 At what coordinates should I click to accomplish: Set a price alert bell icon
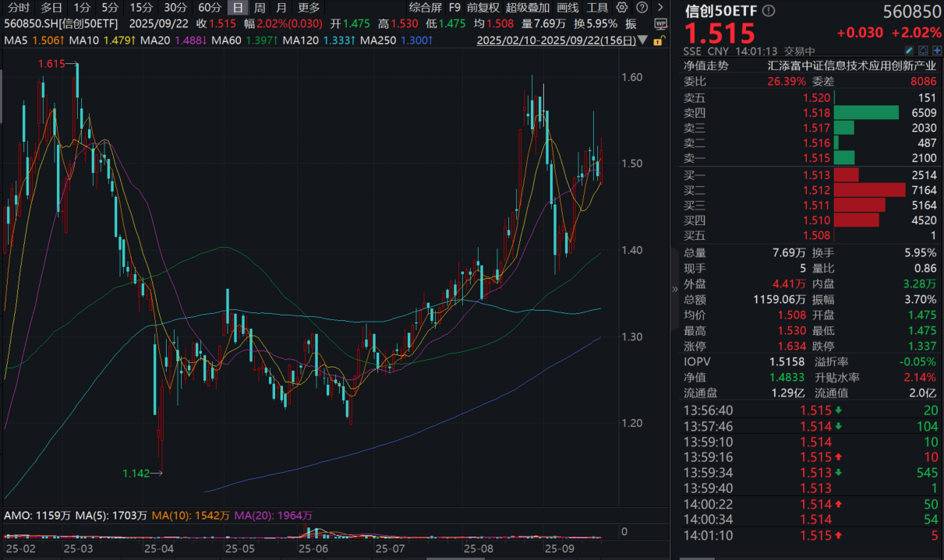[x=923, y=50]
